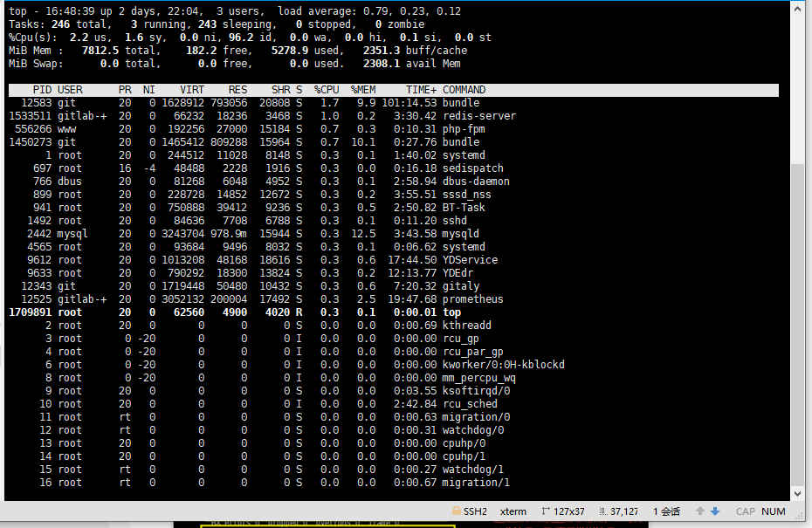Click the sedispatch command
This screenshot has height=528, width=812.
(x=473, y=168)
